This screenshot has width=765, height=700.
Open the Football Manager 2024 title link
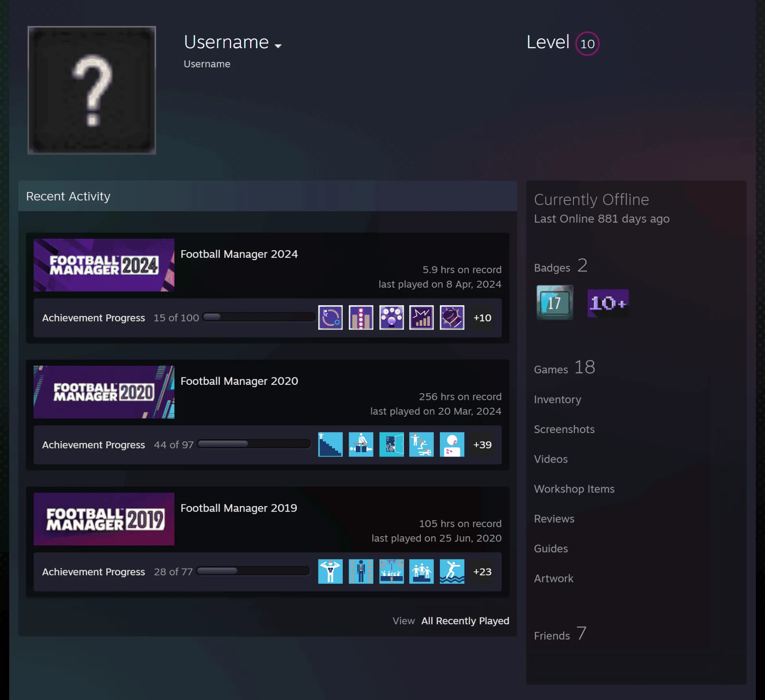239,254
